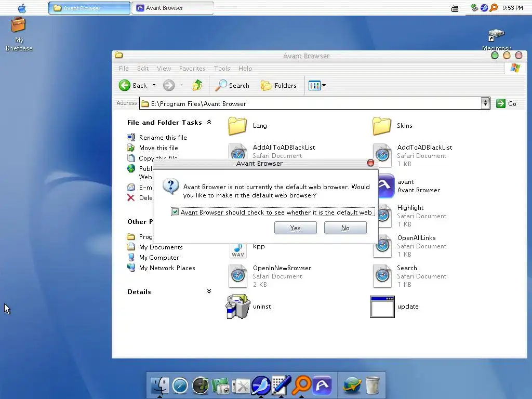Open the orange magnifier dock icon
The width and height of the screenshot is (532, 399).
(302, 385)
